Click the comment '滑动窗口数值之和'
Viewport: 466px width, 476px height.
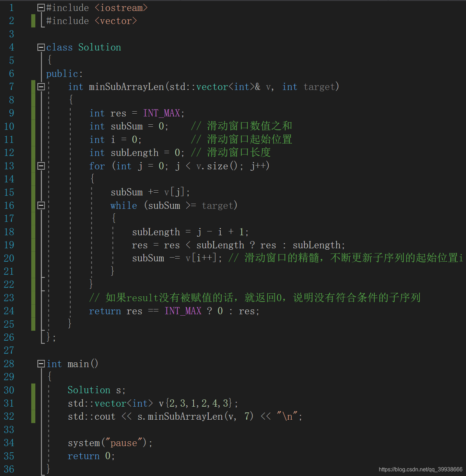249,126
